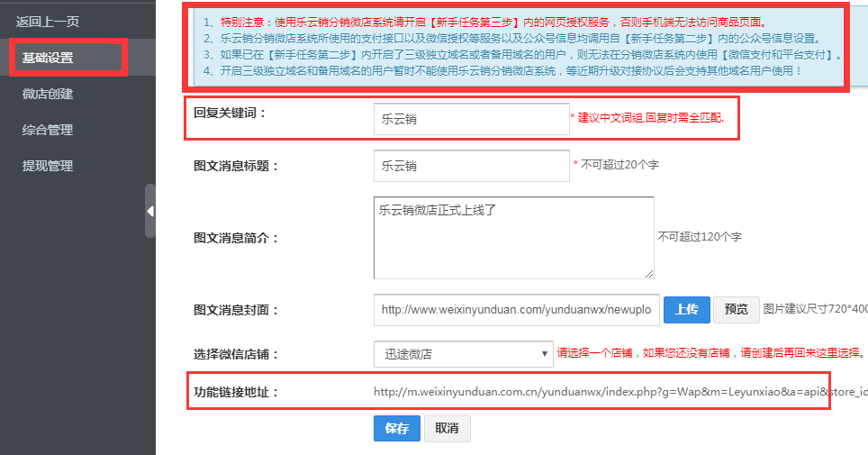Open 综合管理 from the sidebar

48,130
